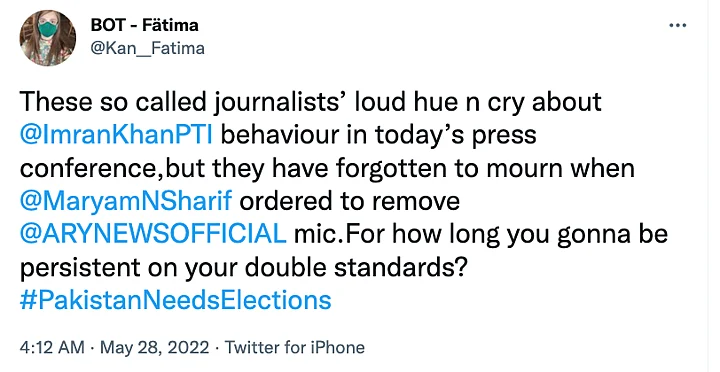Visit the @Kan__Fatima handle
Viewport: 720px width, 372px height.
147,48
